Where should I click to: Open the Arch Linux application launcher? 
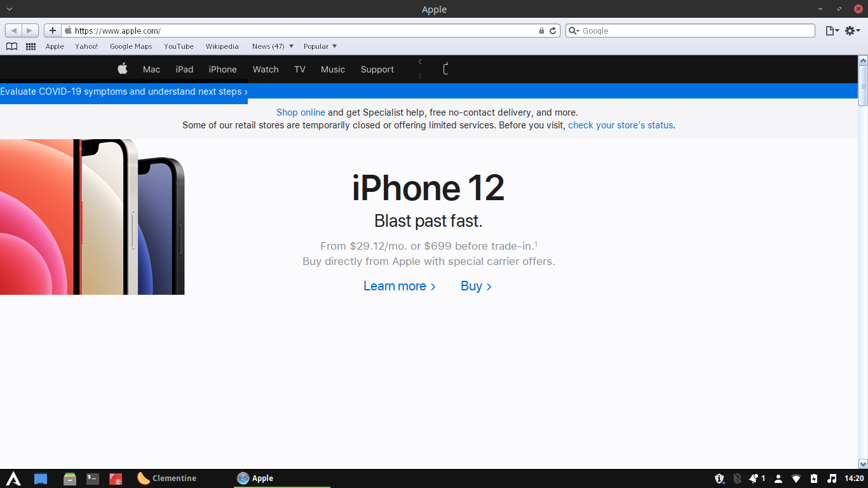(13, 478)
